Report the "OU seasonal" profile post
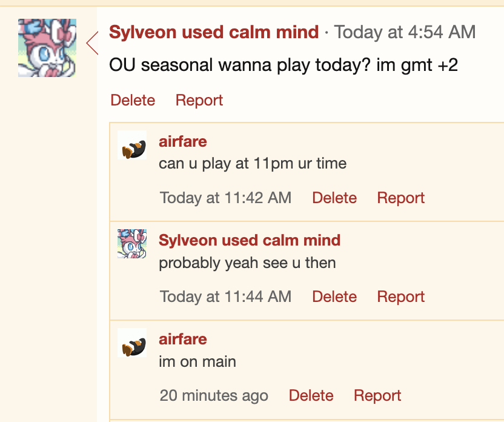 [x=199, y=100]
